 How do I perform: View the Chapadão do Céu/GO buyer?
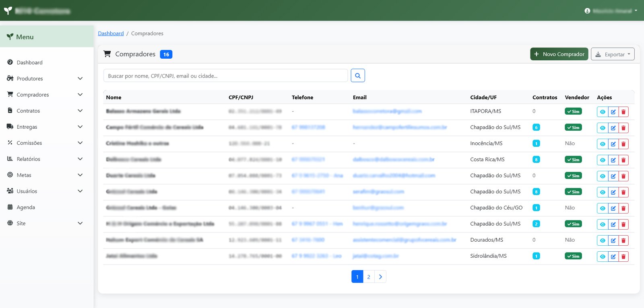(603, 208)
